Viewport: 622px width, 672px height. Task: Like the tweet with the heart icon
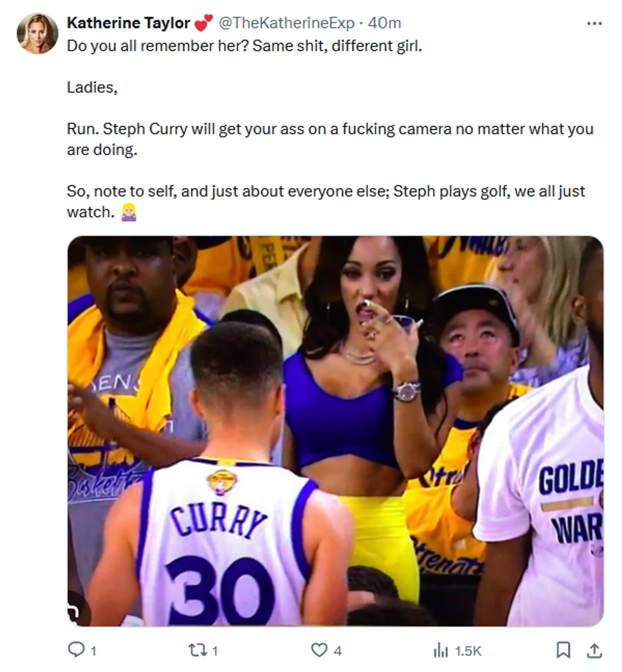tap(319, 650)
